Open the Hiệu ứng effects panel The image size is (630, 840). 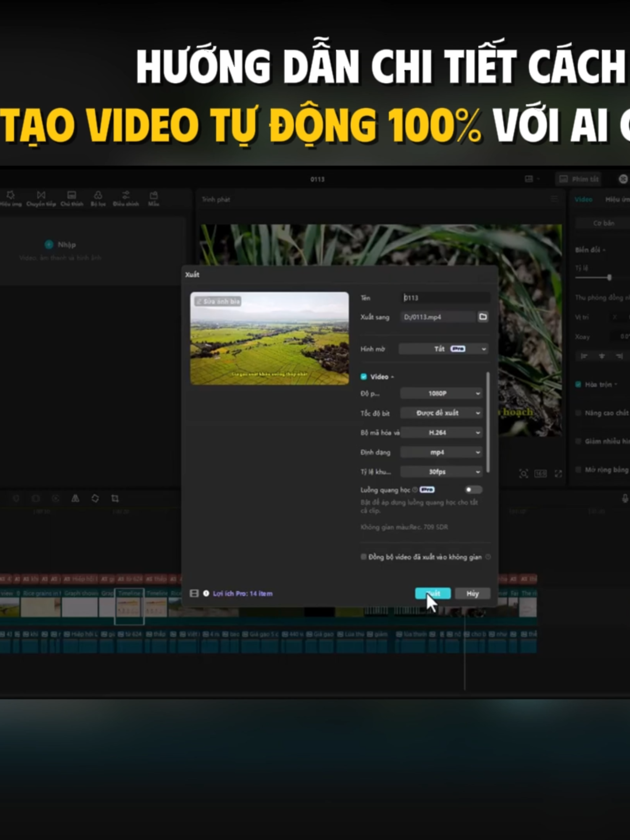10,199
